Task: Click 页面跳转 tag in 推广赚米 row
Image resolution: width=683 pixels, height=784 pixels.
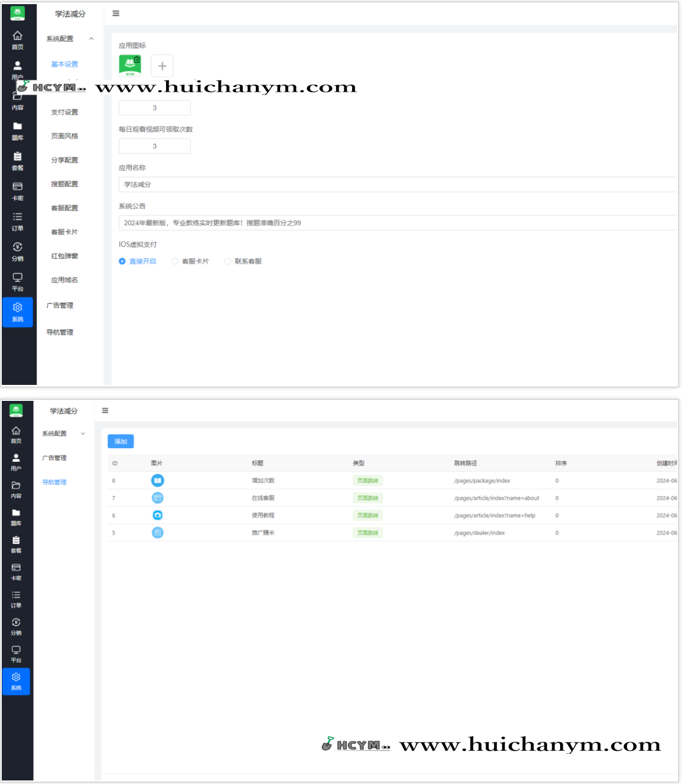Action: pyautogui.click(x=367, y=533)
